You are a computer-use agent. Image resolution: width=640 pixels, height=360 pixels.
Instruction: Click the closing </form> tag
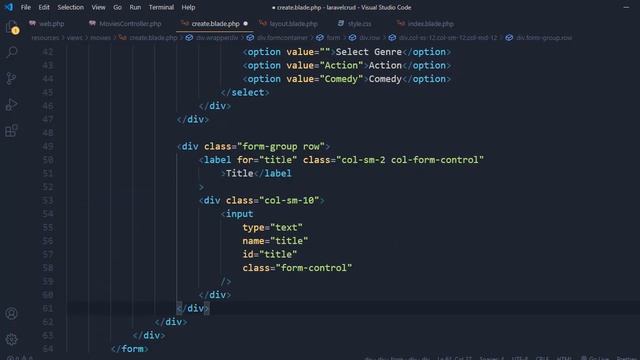coord(130,349)
